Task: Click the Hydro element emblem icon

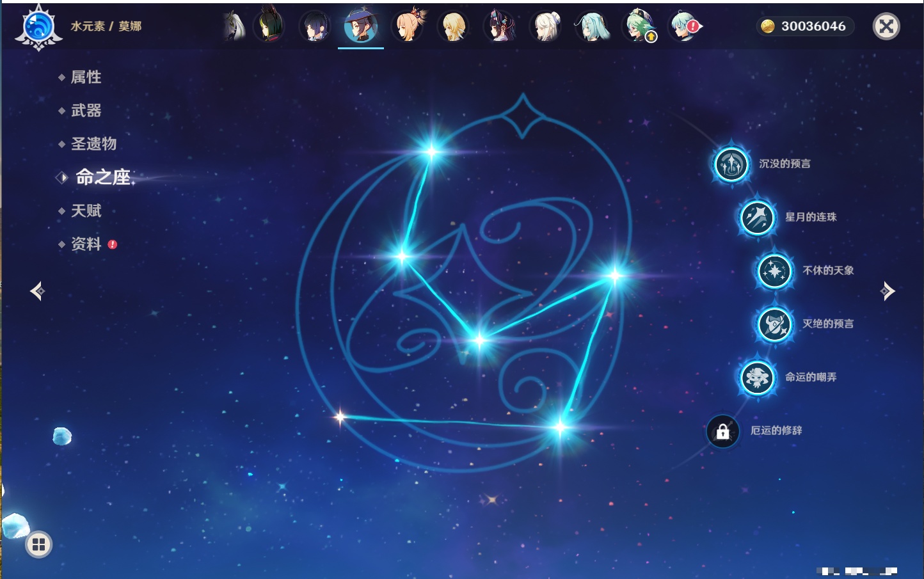Action: [x=38, y=27]
